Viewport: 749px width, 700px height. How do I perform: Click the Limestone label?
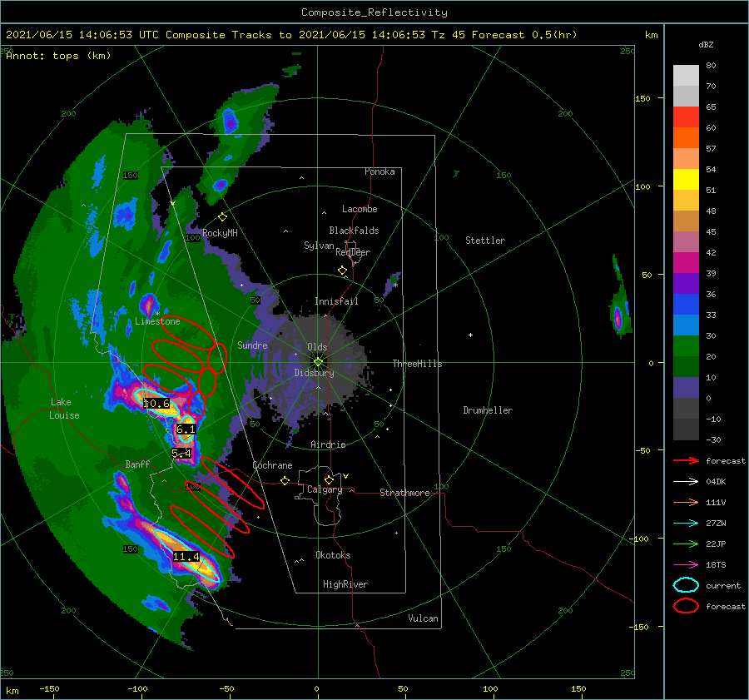tap(157, 321)
